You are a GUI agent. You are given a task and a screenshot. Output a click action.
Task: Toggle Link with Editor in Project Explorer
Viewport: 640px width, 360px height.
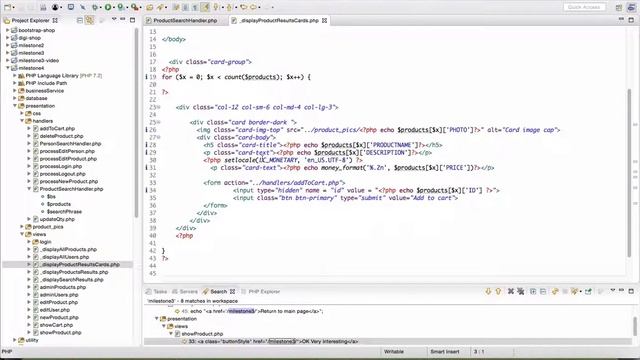(89, 20)
